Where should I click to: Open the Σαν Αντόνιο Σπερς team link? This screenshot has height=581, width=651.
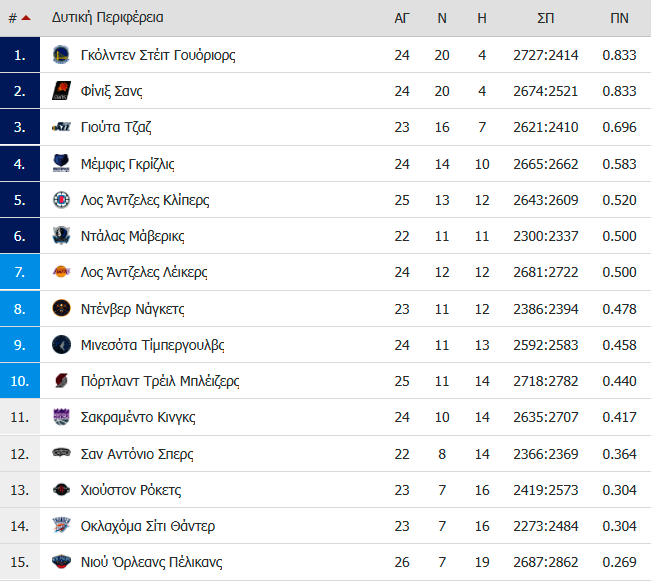click(x=137, y=454)
